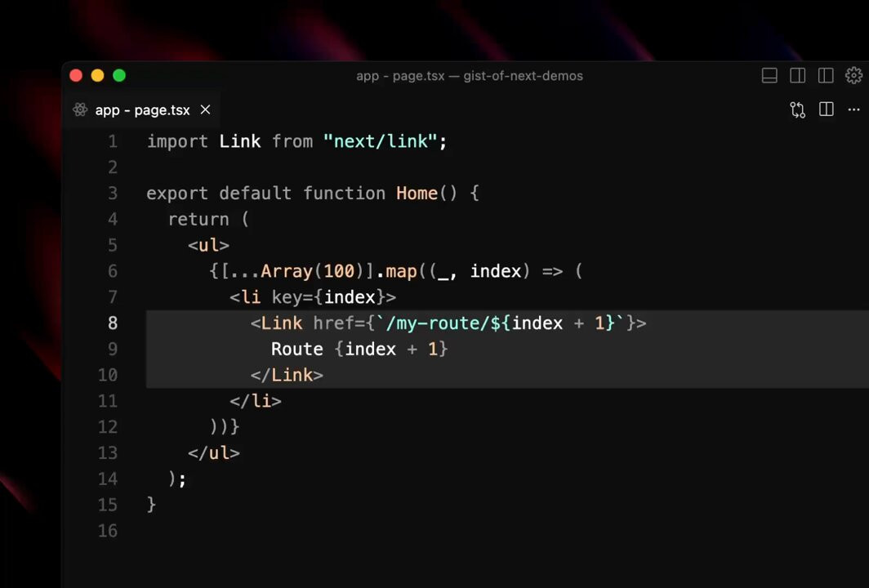Close the app - page.tsx tab
Screen dimensions: 869x588
(x=206, y=109)
